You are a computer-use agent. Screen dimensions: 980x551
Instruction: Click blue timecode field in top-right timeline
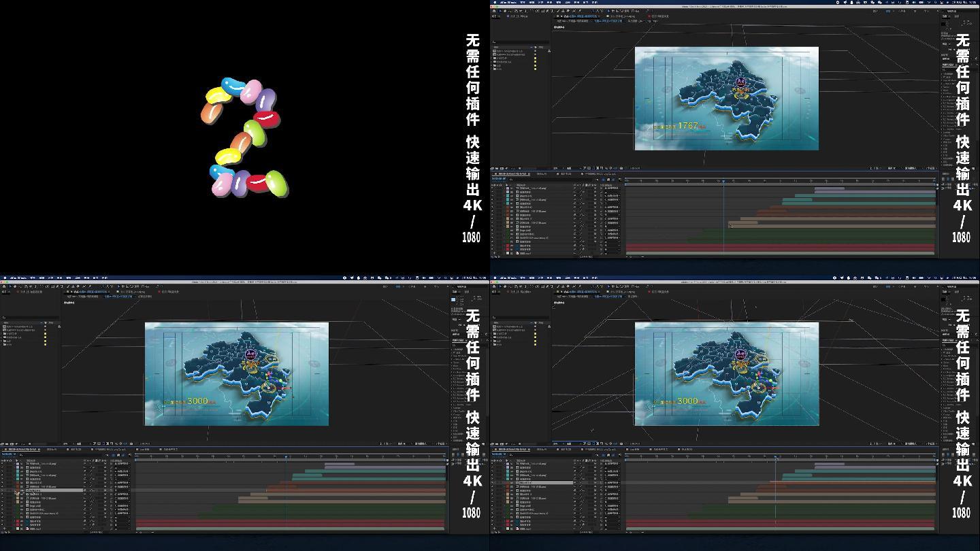pos(498,178)
